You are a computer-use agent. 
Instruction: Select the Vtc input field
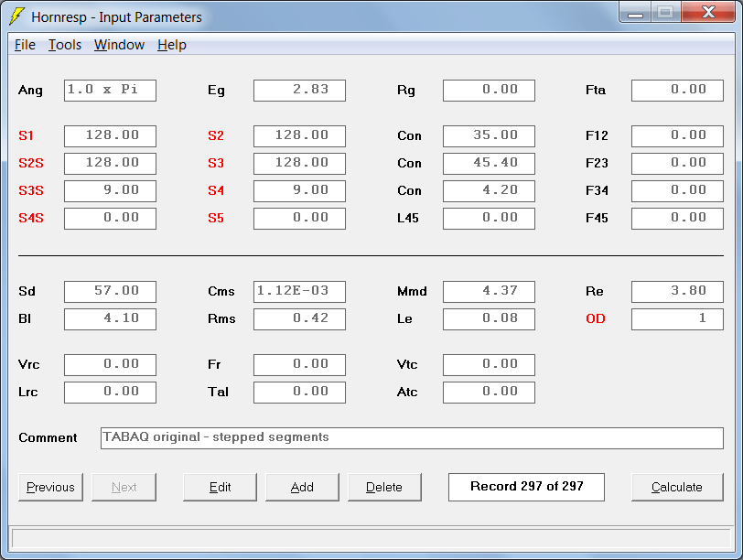click(x=489, y=365)
